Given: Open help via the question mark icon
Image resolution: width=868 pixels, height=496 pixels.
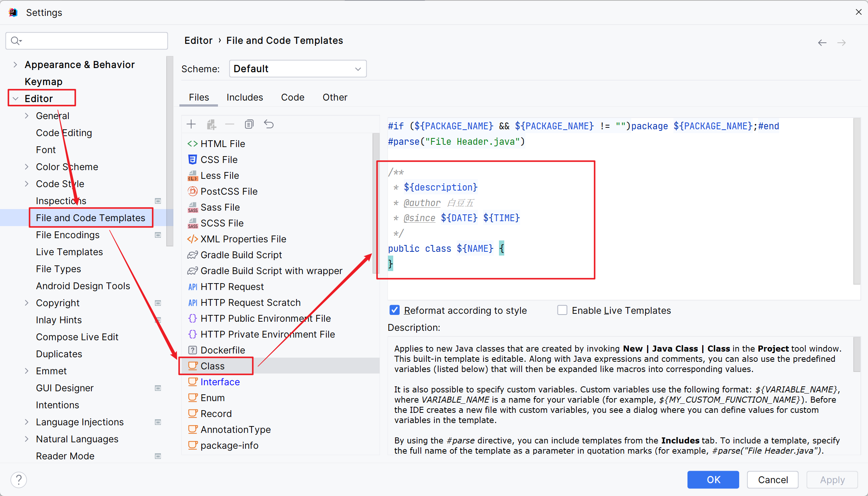Looking at the screenshot, I should pos(19,480).
